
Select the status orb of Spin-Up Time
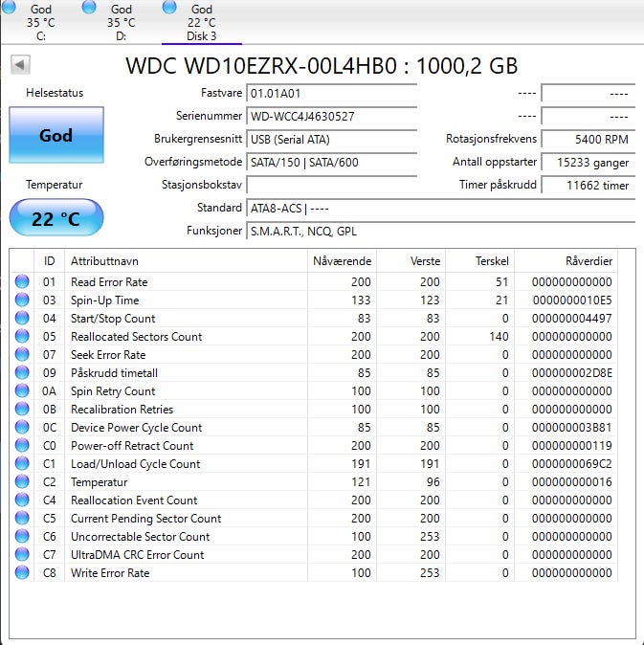pos(22,300)
